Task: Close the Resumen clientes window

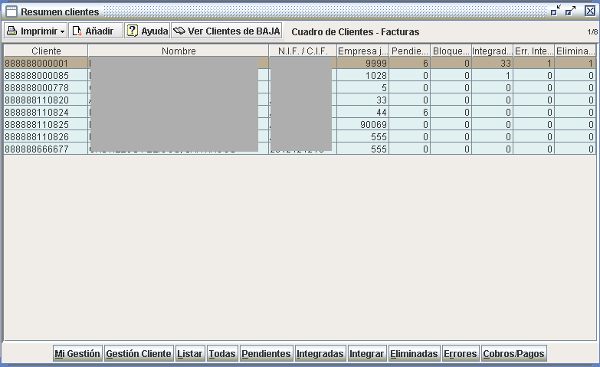Action: click(590, 11)
